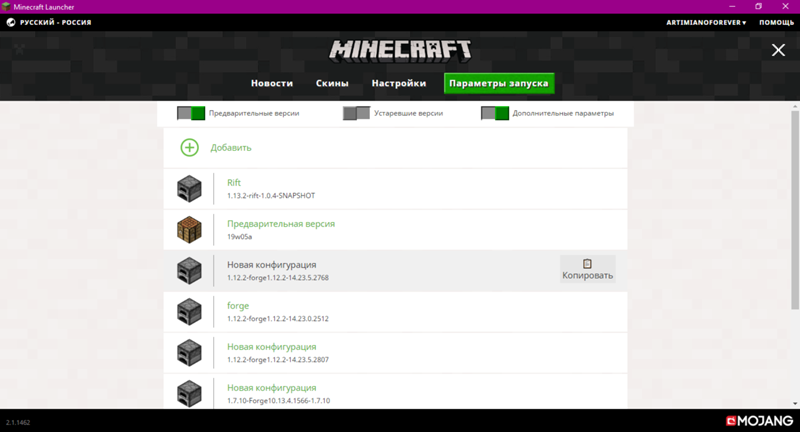Click furnace icon of 1.7.10-Forge configuration
Viewport: 800px width, 432px height.
[189, 394]
